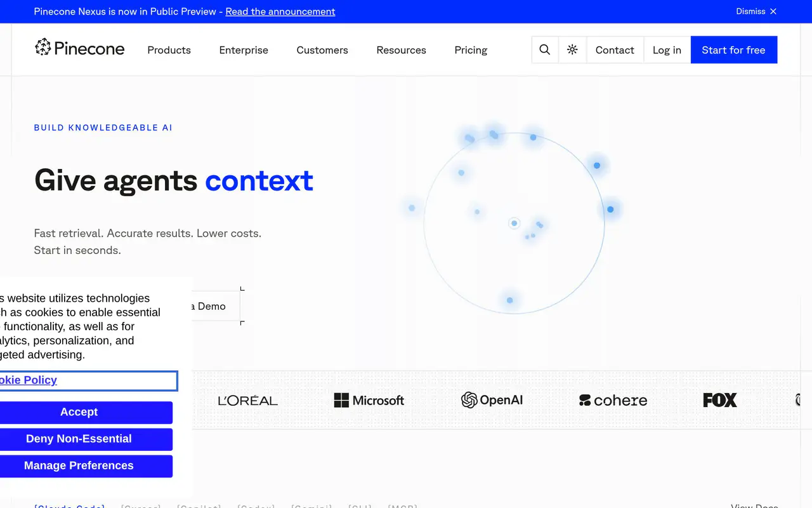Click the Give agents context headline

click(x=174, y=180)
